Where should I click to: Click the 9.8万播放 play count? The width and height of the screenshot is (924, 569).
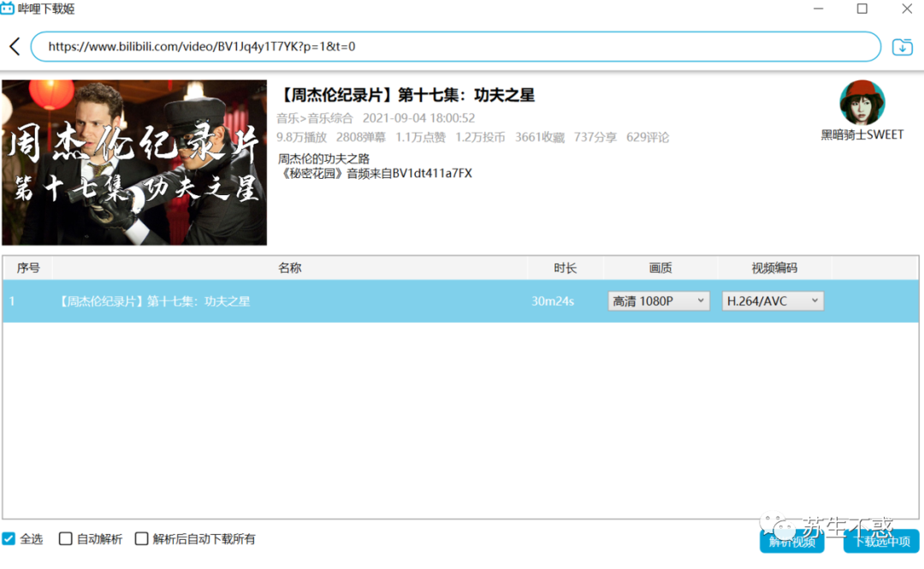coord(301,138)
